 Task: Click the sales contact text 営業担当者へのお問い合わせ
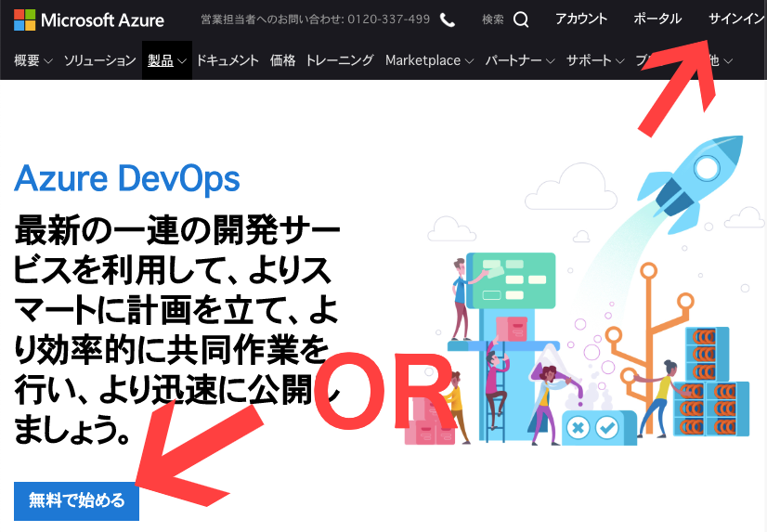click(272, 19)
